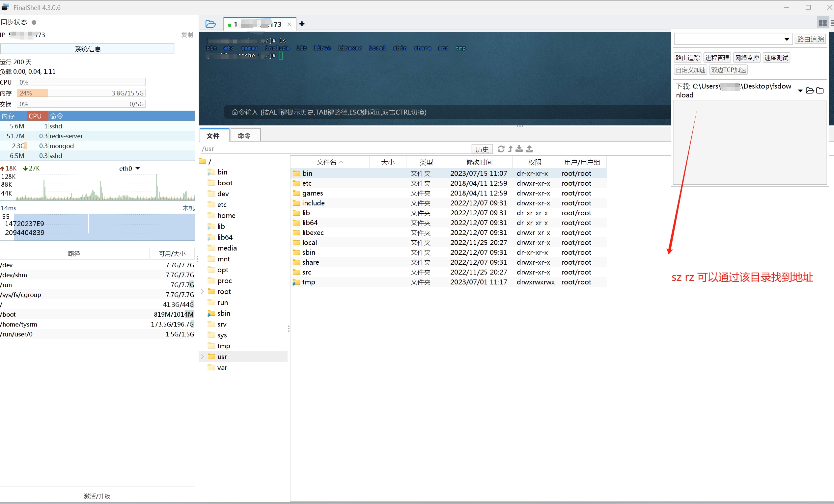Open the download path history dropdown arrow
The image size is (834, 504).
(x=800, y=90)
